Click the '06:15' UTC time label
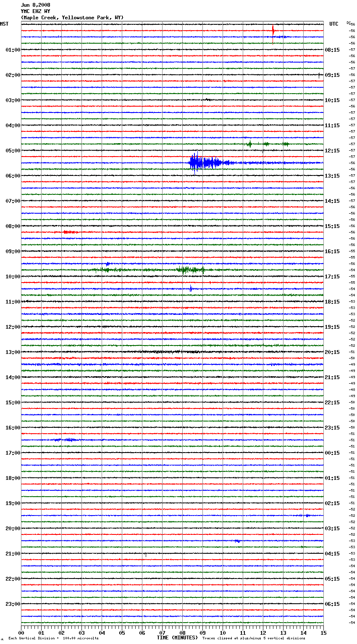This screenshot has width=357, height=644. [x=332, y=604]
